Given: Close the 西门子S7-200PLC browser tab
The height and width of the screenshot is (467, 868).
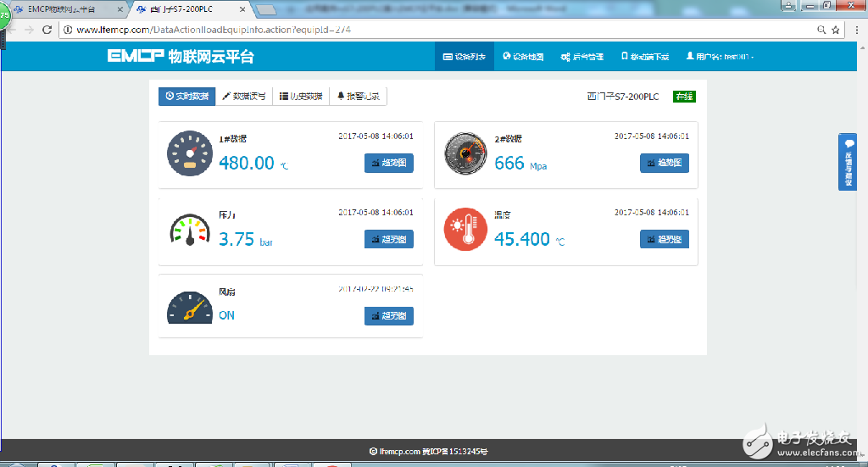Looking at the screenshot, I should 242,9.
